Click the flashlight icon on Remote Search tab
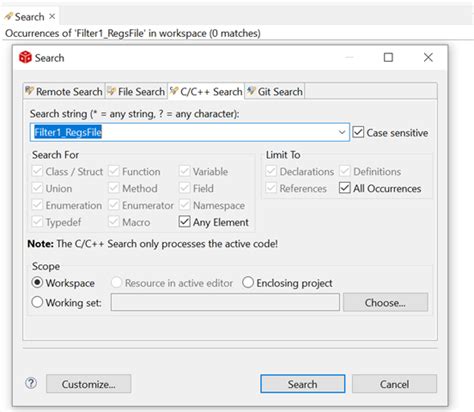 (x=30, y=90)
